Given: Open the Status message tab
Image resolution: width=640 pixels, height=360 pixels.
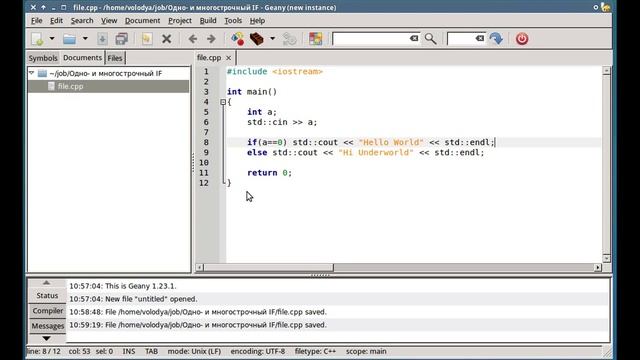Looking at the screenshot, I should pyautogui.click(x=47, y=296).
